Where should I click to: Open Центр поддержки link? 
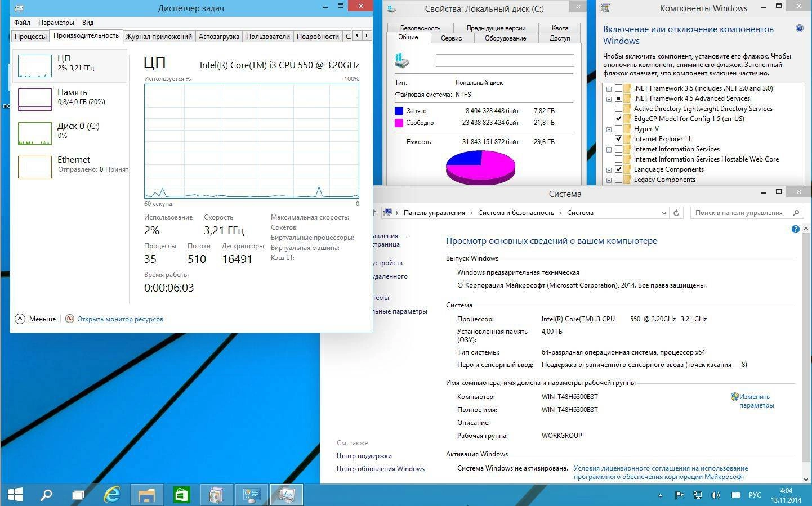click(364, 456)
